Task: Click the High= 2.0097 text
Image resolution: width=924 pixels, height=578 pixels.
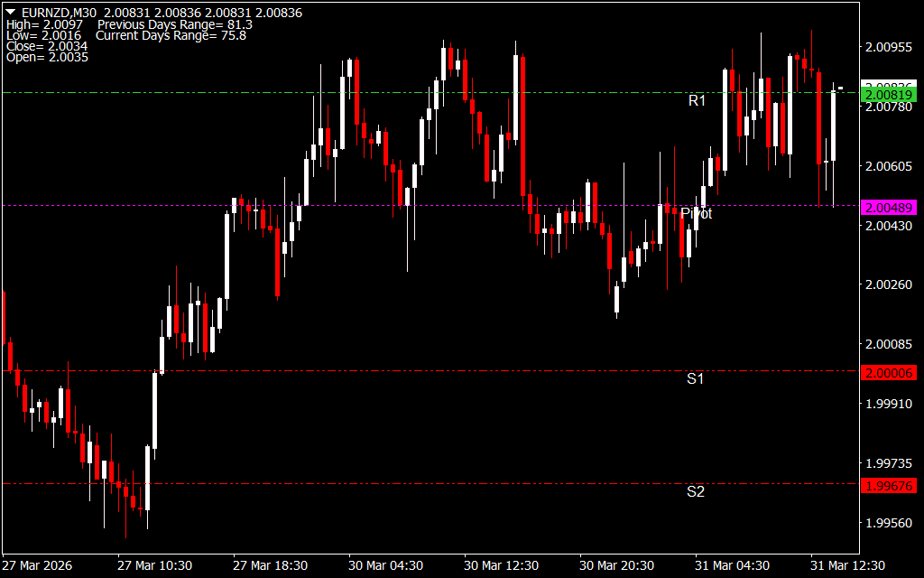Action: click(x=43, y=24)
